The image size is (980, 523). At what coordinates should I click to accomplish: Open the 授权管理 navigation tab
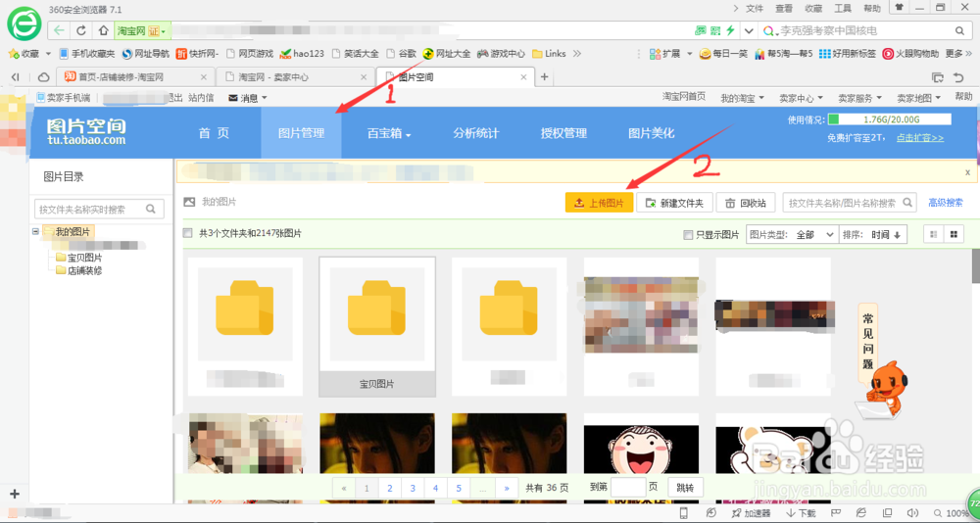(563, 133)
